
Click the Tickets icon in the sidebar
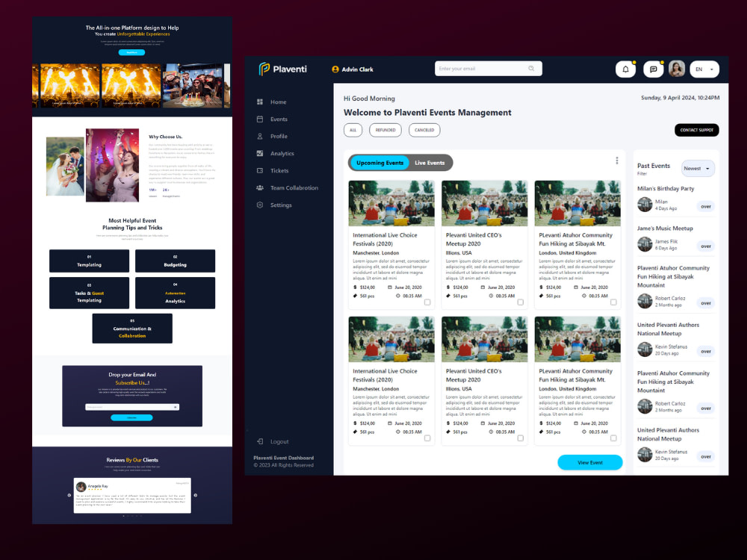(260, 170)
